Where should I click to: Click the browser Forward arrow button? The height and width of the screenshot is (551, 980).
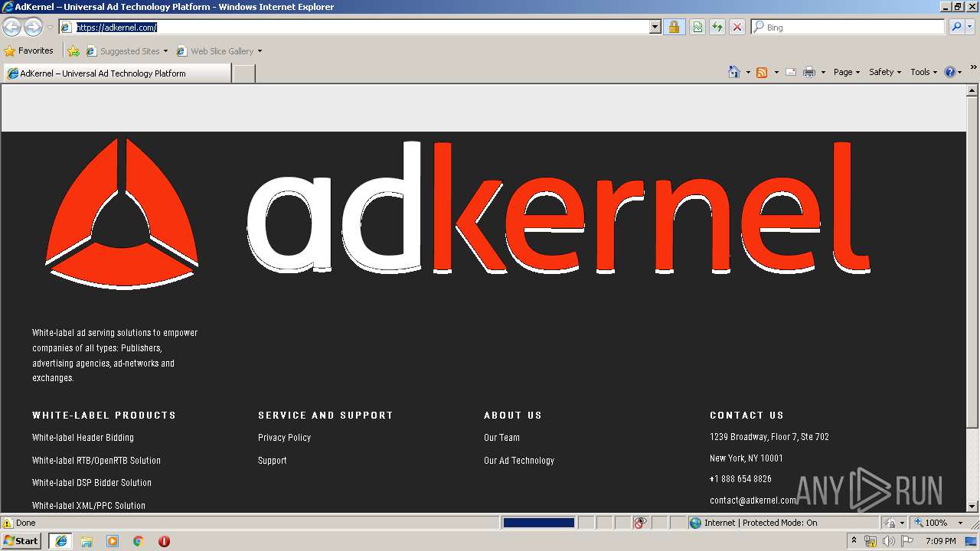coord(33,27)
